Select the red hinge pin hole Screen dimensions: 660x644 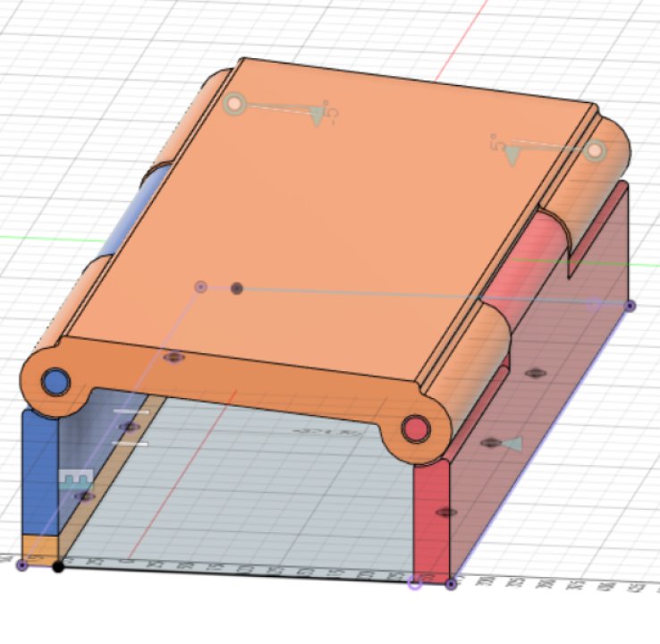(414, 429)
